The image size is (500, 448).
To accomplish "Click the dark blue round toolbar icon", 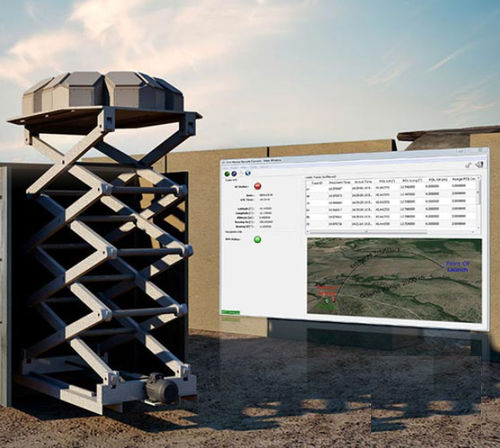I will [234, 174].
